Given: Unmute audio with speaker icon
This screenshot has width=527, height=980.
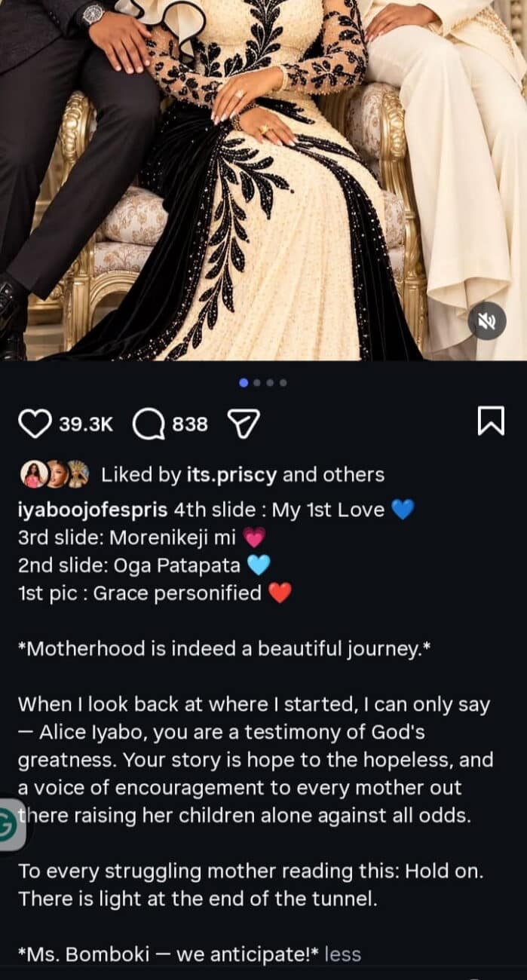Looking at the screenshot, I should pyautogui.click(x=486, y=323).
